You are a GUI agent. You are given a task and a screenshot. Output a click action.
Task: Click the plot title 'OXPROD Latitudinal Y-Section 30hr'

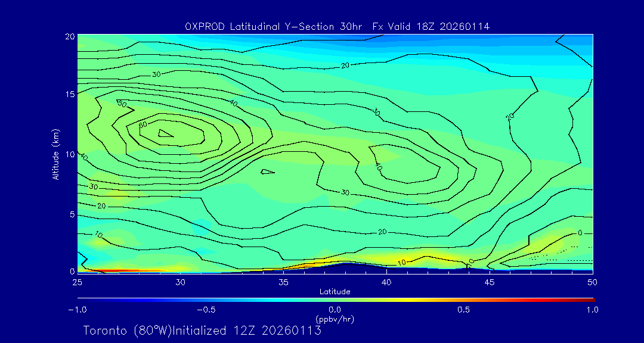pos(274,27)
